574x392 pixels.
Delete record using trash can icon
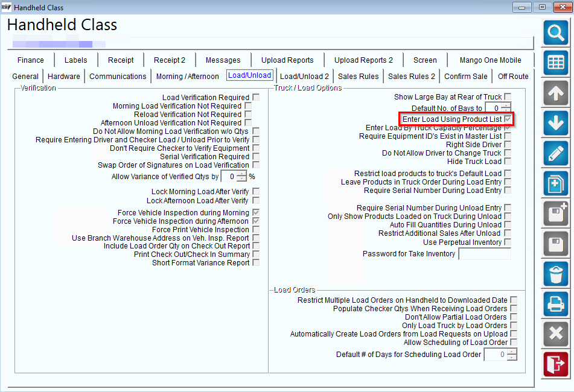click(x=556, y=274)
